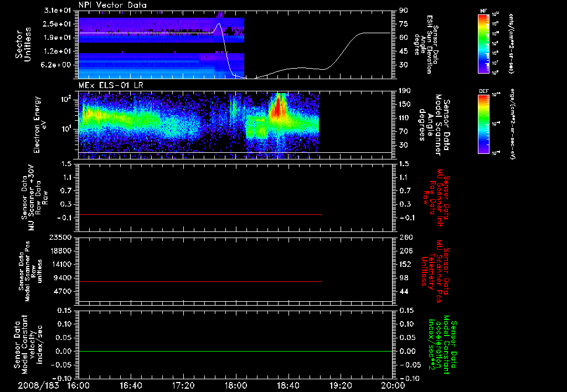Click the "14100" scanner position tick value
Screen dimensions: 567x392
click(60, 264)
